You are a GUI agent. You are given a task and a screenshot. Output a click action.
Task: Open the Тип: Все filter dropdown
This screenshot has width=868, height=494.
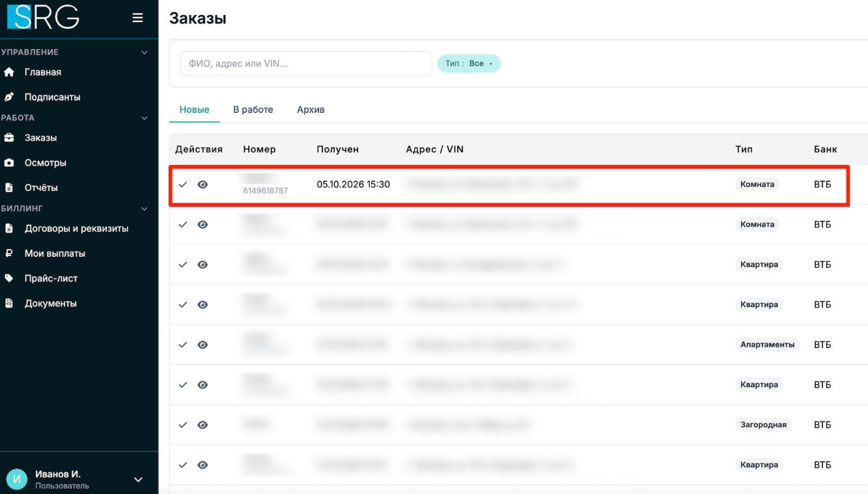click(x=469, y=64)
